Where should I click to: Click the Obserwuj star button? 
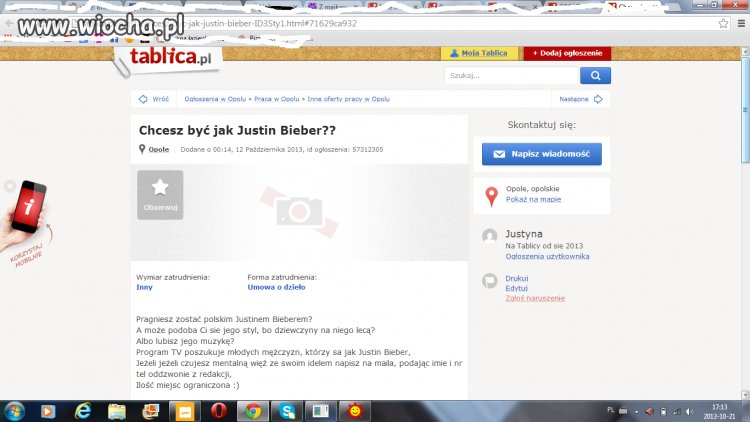point(160,195)
